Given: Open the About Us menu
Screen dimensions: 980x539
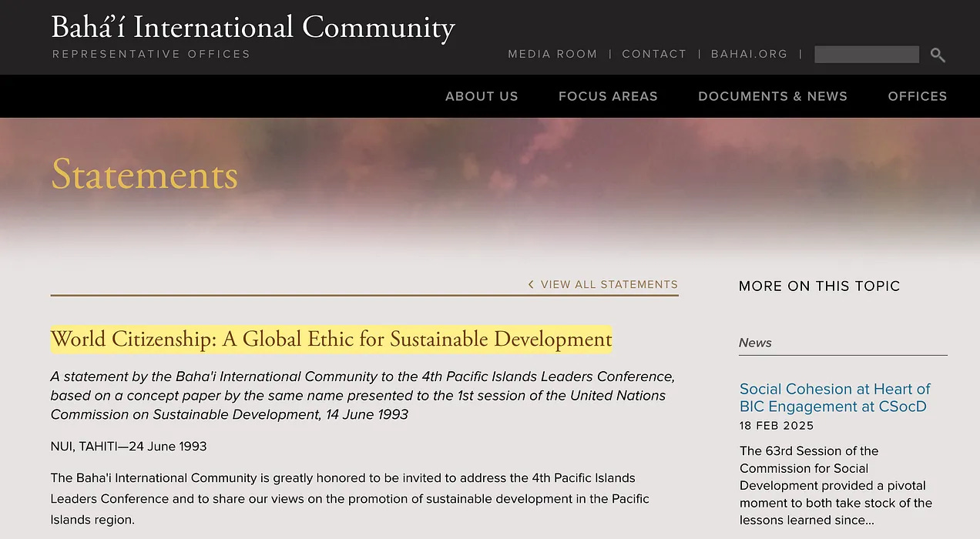Looking at the screenshot, I should click(482, 96).
